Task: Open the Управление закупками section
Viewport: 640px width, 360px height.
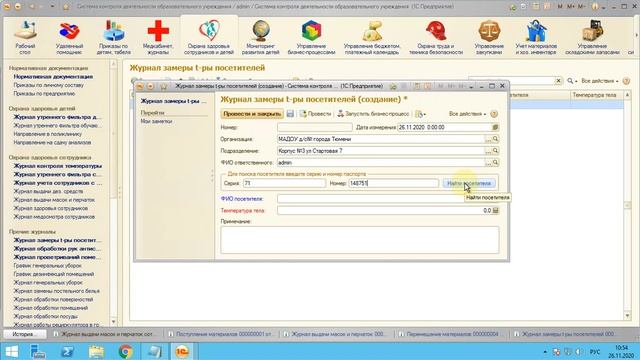Action: click(x=489, y=38)
